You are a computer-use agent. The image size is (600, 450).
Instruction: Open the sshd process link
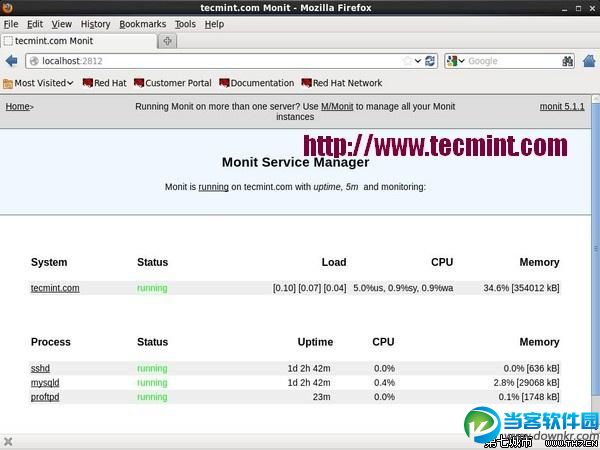pyautogui.click(x=40, y=368)
